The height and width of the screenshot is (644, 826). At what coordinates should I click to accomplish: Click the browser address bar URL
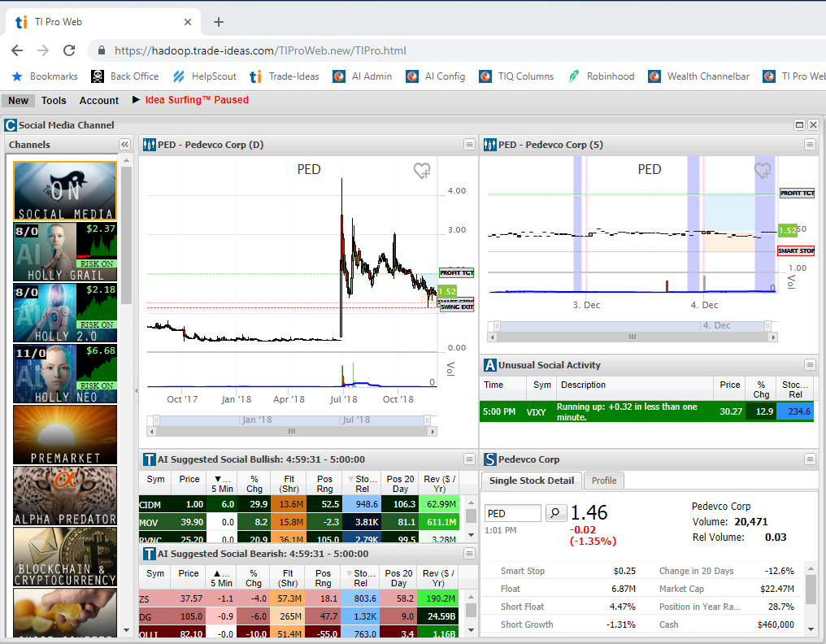260,50
